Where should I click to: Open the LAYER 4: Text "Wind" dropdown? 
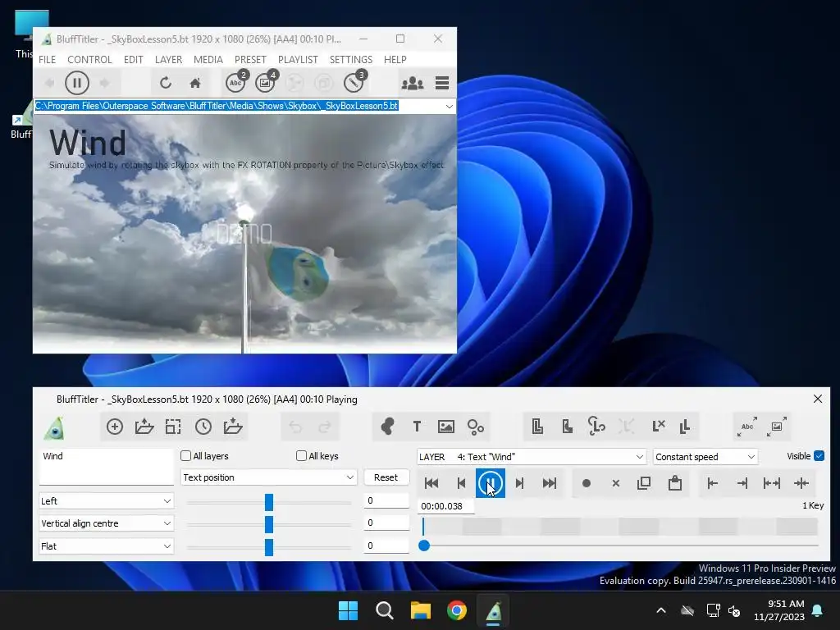point(532,457)
